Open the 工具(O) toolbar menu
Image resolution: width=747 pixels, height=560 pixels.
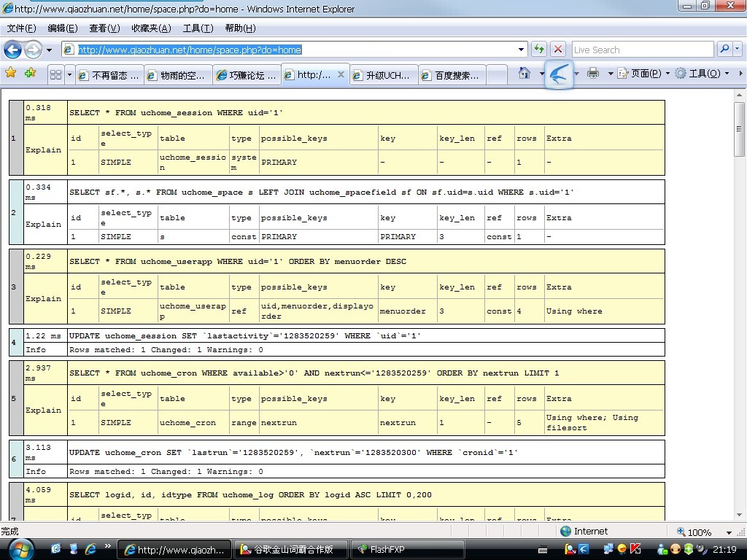point(703,74)
